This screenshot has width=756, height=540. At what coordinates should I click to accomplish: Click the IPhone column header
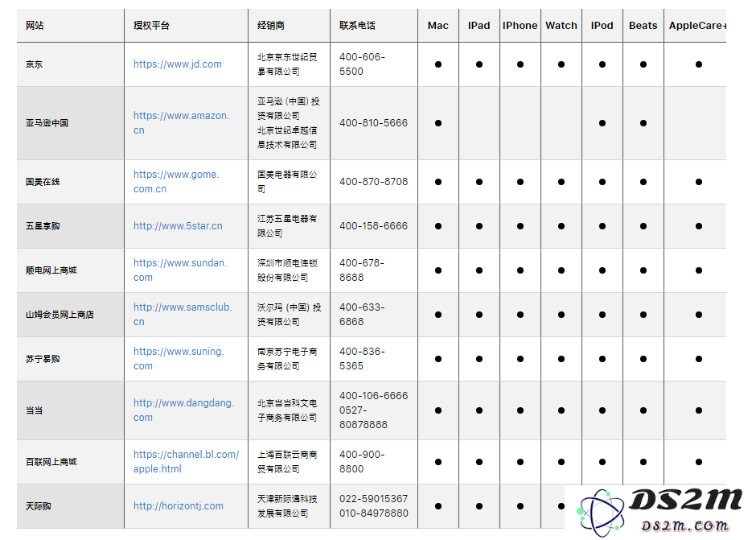coord(520,26)
